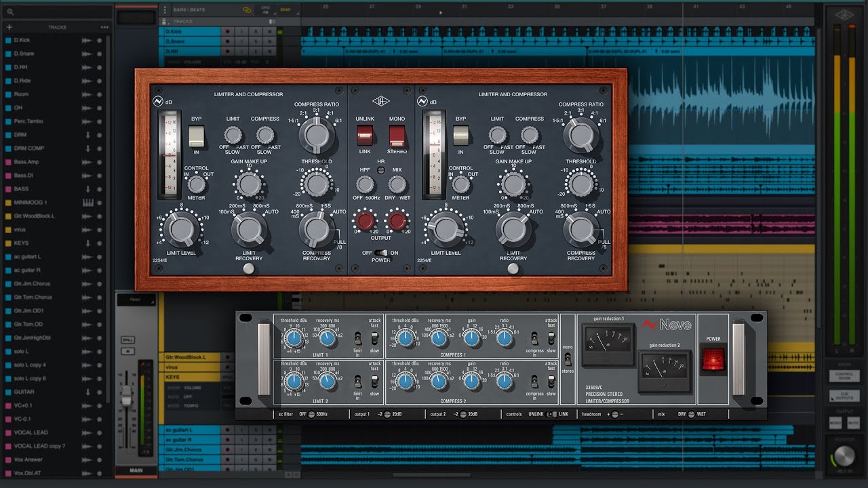The image size is (868, 488).
Task: Toggle right channel BYP/IN switch
Action: click(x=461, y=136)
